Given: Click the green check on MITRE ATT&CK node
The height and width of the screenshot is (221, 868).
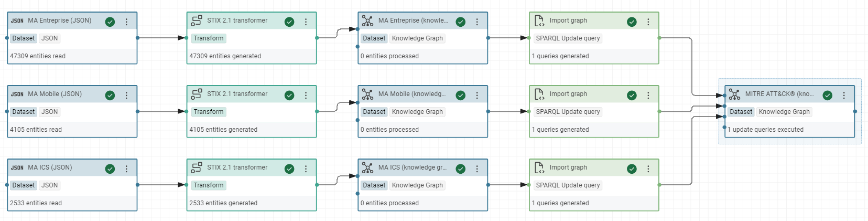Looking at the screenshot, I should click(828, 95).
